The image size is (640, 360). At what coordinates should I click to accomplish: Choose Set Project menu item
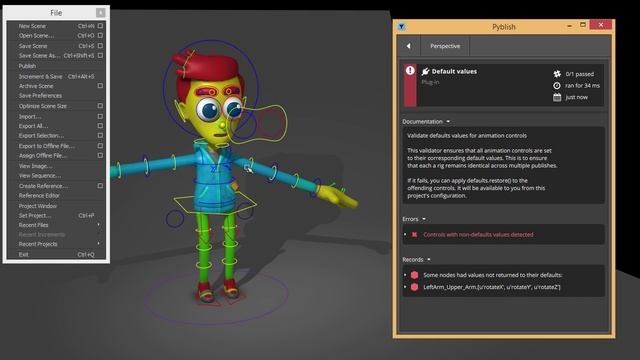click(x=35, y=216)
